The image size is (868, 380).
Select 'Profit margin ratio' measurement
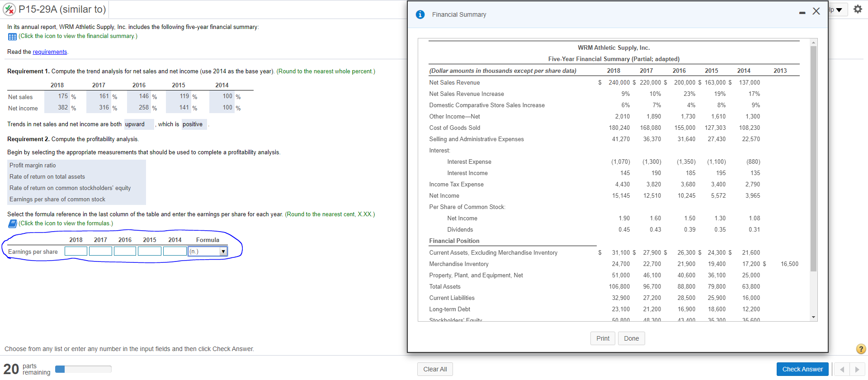tap(33, 166)
